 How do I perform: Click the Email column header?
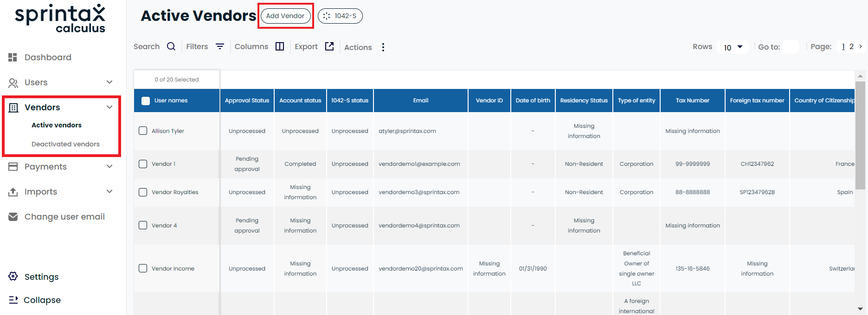pyautogui.click(x=421, y=101)
